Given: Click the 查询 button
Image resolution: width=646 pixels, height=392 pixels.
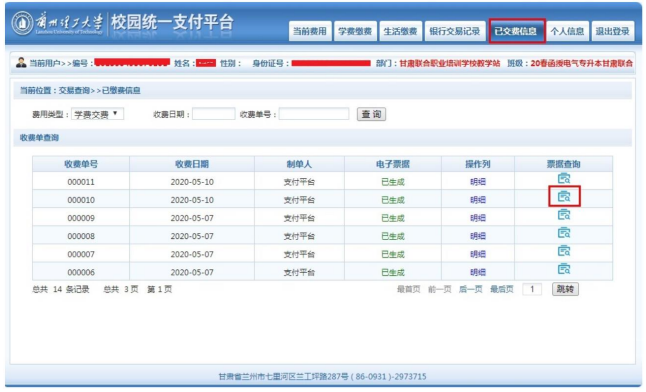Looking at the screenshot, I should (372, 114).
